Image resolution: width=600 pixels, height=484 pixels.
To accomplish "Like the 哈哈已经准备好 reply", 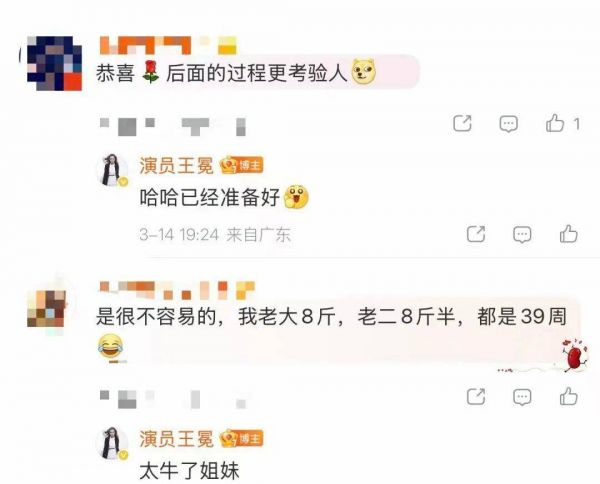I will coord(569,234).
